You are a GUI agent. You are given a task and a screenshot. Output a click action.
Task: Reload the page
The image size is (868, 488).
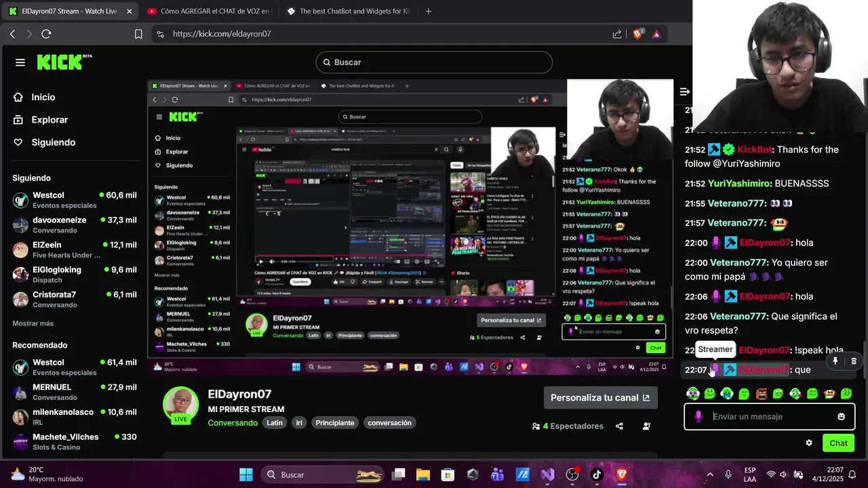(x=46, y=34)
